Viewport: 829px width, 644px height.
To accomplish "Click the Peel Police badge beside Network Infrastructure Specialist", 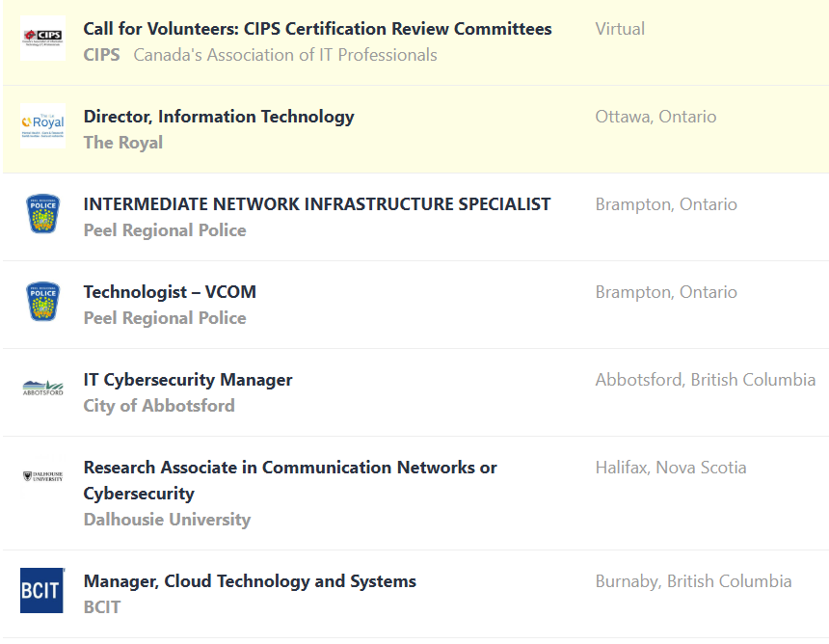I will pyautogui.click(x=42, y=213).
